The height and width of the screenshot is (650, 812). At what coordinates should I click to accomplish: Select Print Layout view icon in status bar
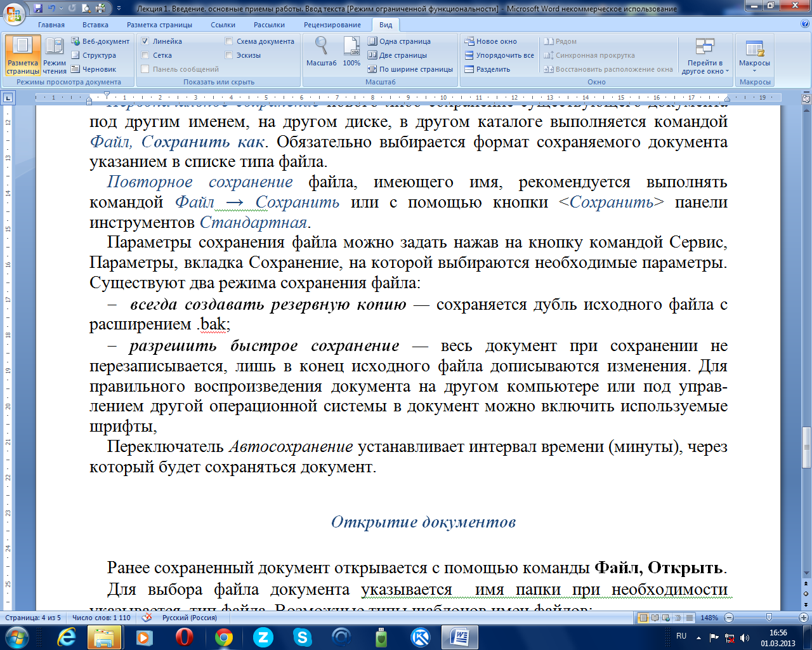[643, 618]
